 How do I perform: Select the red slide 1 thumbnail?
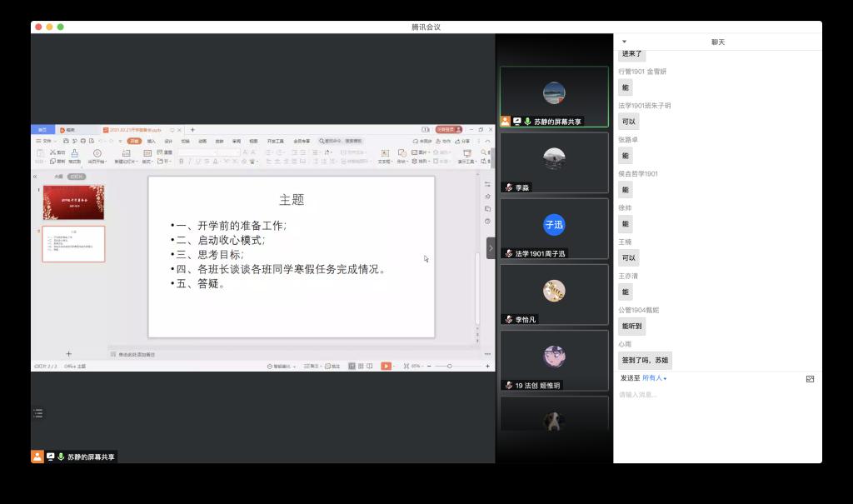[73, 202]
